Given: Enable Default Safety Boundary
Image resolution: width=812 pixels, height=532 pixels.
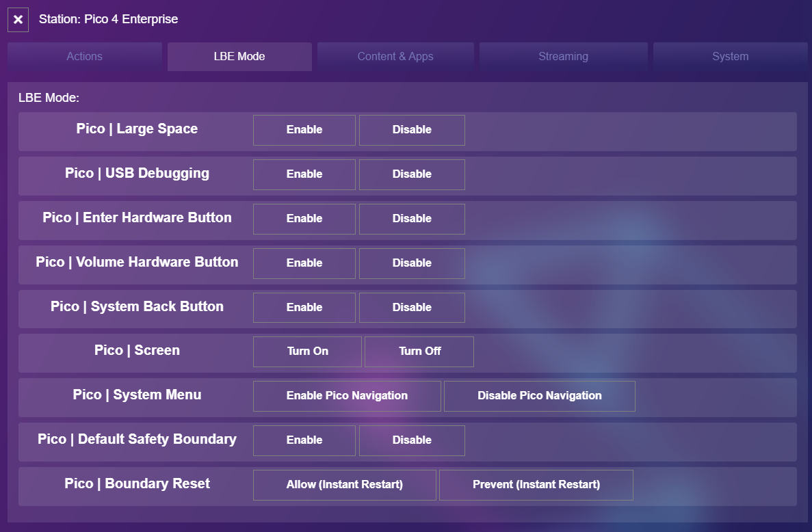Looking at the screenshot, I should (304, 440).
